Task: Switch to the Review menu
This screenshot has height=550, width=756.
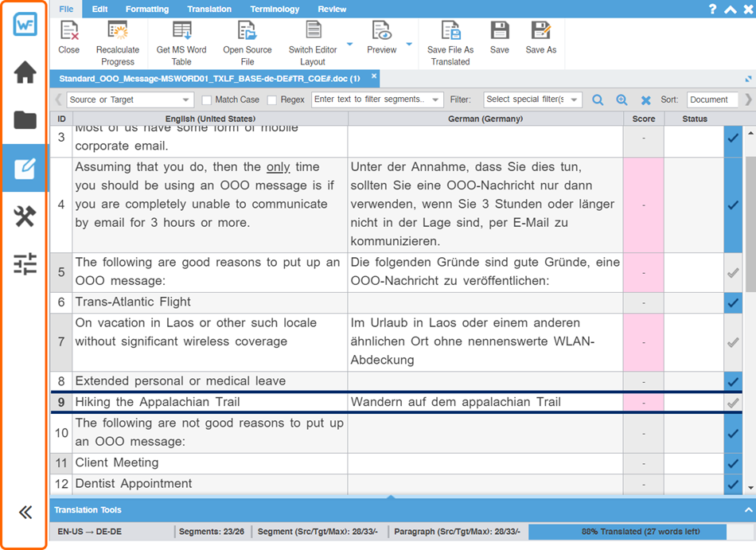Action: 332,10
